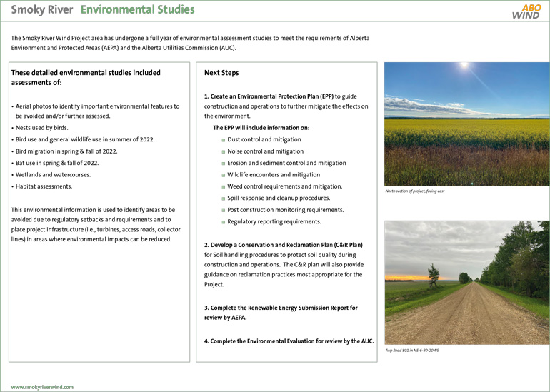Select 'Bird migration in spring & fall' bullet
The height and width of the screenshot is (392, 550).
[x=66, y=151]
